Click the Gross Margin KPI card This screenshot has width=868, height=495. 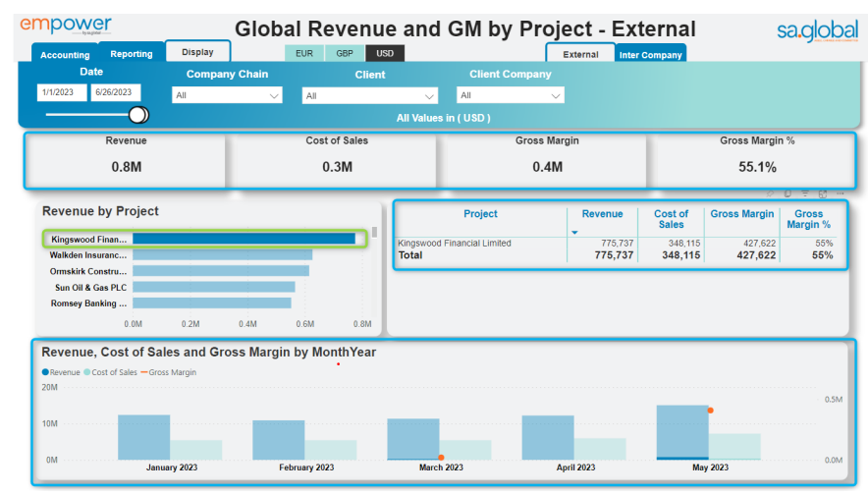547,159
